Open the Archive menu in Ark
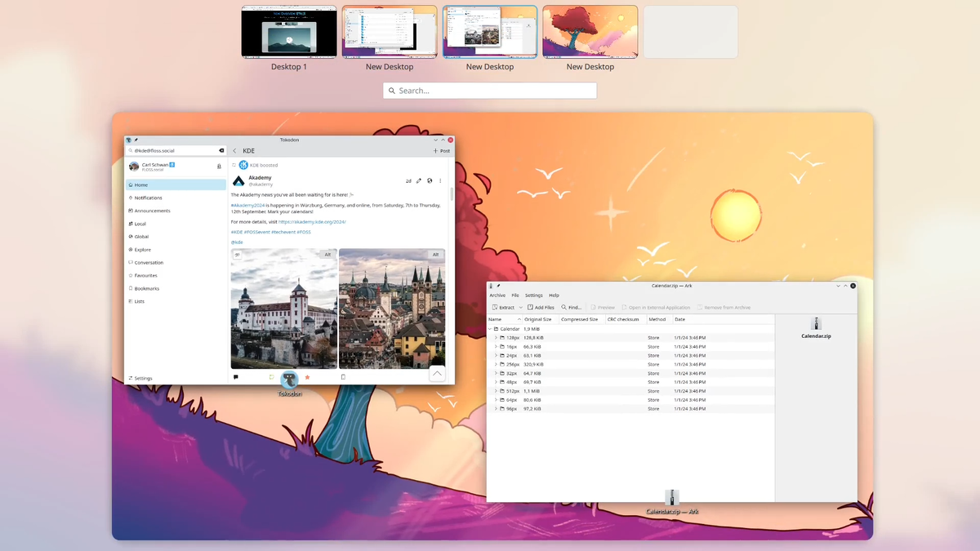This screenshot has width=980, height=551. coord(497,295)
